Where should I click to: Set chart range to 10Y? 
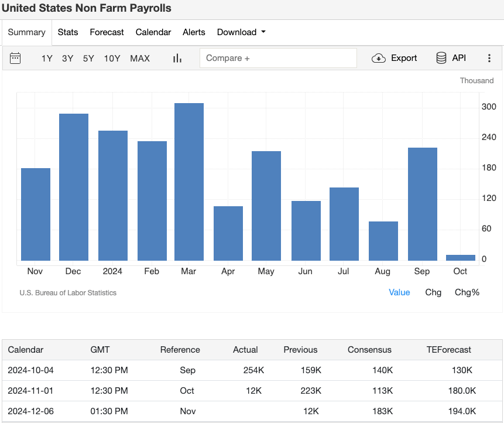coord(112,58)
